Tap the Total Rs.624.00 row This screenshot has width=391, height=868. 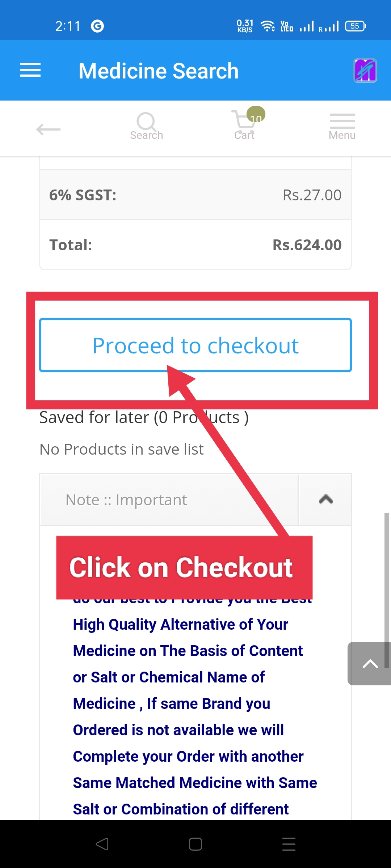[195, 245]
